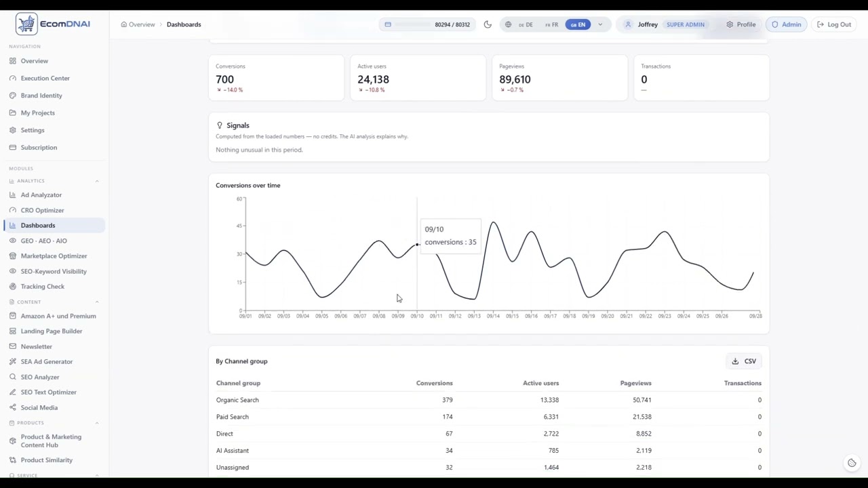Screen dimensions: 868x488
Task: Select the EN language option
Action: coord(578,24)
